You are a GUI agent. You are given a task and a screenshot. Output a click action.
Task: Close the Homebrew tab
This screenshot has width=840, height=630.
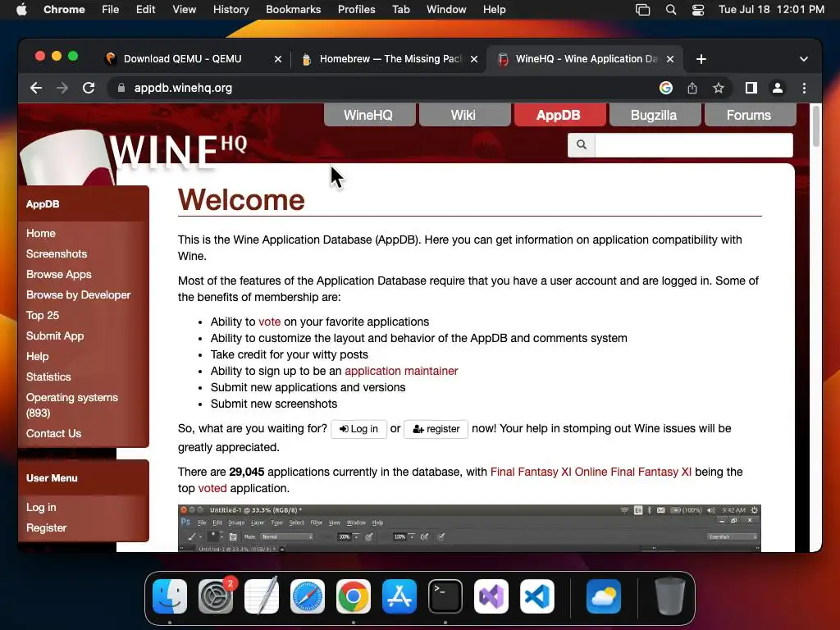pos(474,59)
